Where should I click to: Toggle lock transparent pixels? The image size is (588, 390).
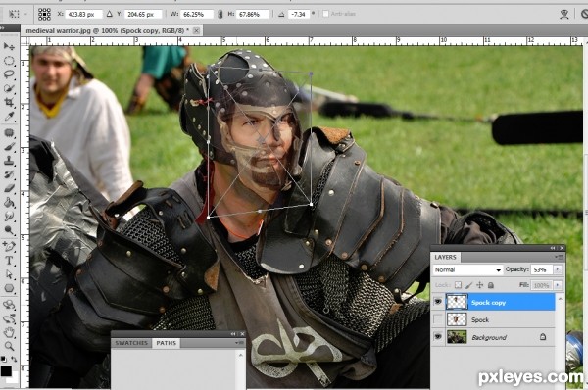[458, 285]
